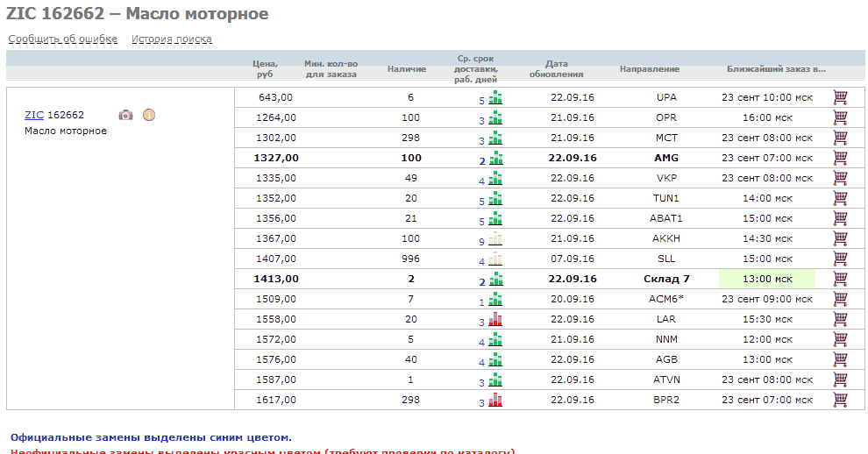The width and height of the screenshot is (868, 454).
Task: Click cart icon in BPR2 row
Action: tap(840, 400)
